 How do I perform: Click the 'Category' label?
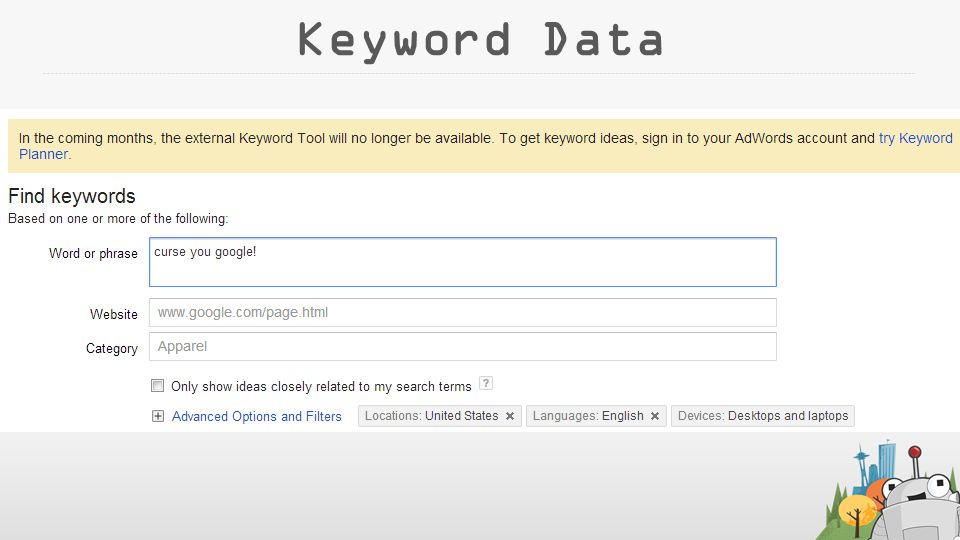click(111, 348)
